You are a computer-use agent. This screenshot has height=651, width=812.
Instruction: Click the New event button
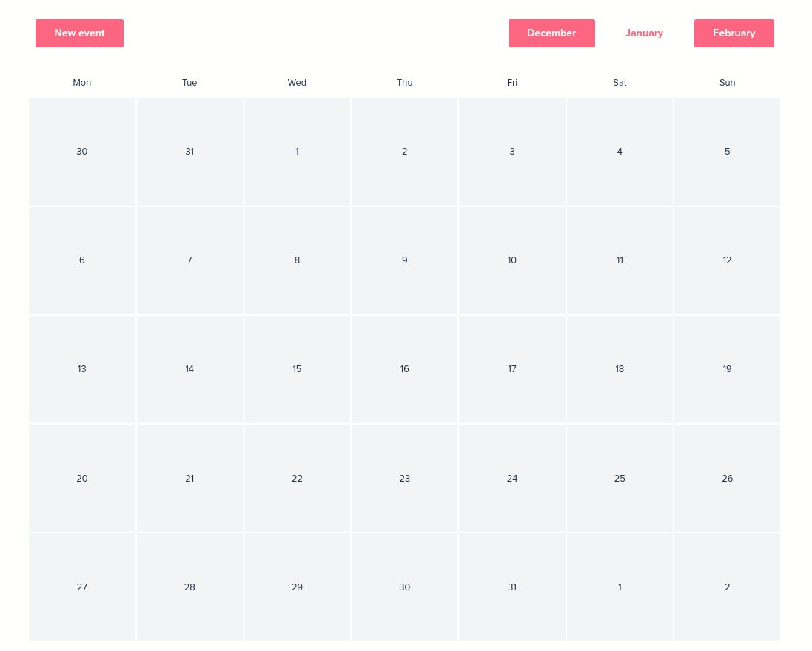(79, 33)
